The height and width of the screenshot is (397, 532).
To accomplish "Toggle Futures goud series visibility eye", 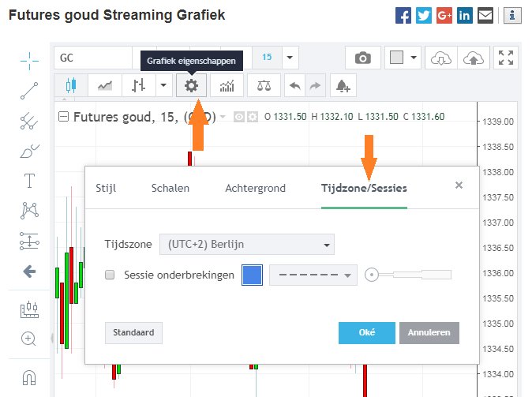I will (x=239, y=117).
